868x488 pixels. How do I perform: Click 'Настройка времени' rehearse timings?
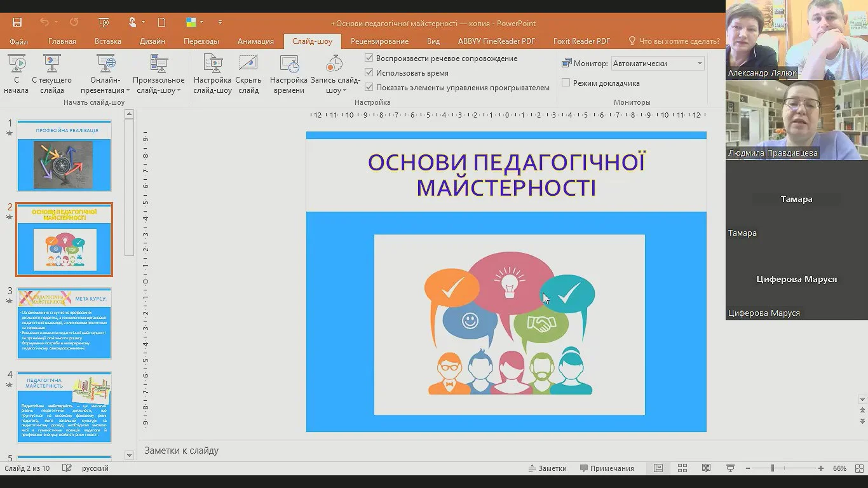[288, 74]
